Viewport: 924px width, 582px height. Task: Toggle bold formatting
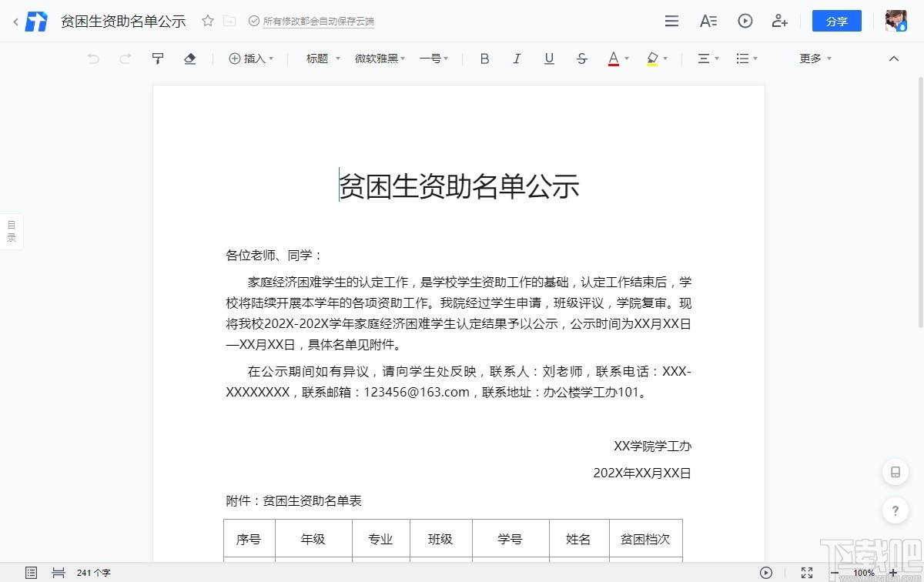[x=484, y=58]
